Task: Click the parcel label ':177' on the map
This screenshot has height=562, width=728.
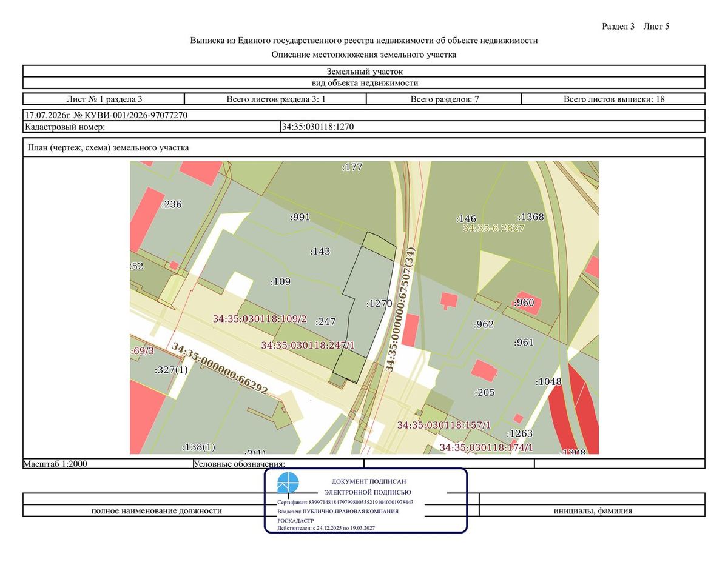Action: click(x=352, y=167)
